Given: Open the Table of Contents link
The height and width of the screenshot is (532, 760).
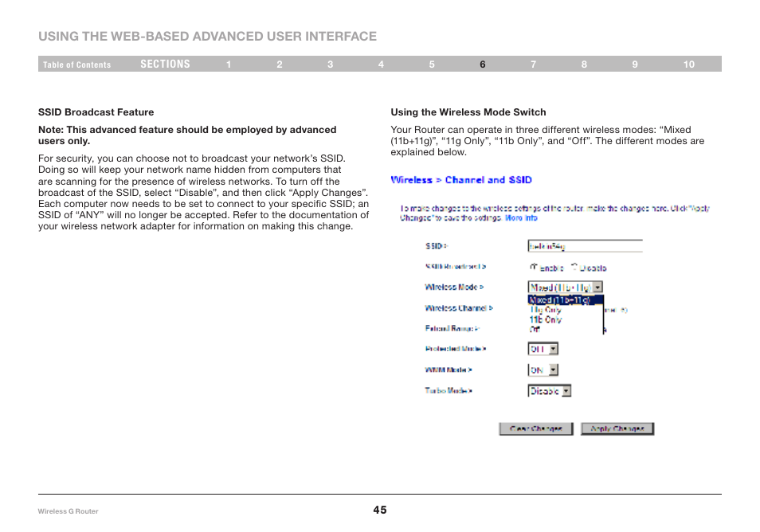Looking at the screenshot, I should tap(76, 65).
